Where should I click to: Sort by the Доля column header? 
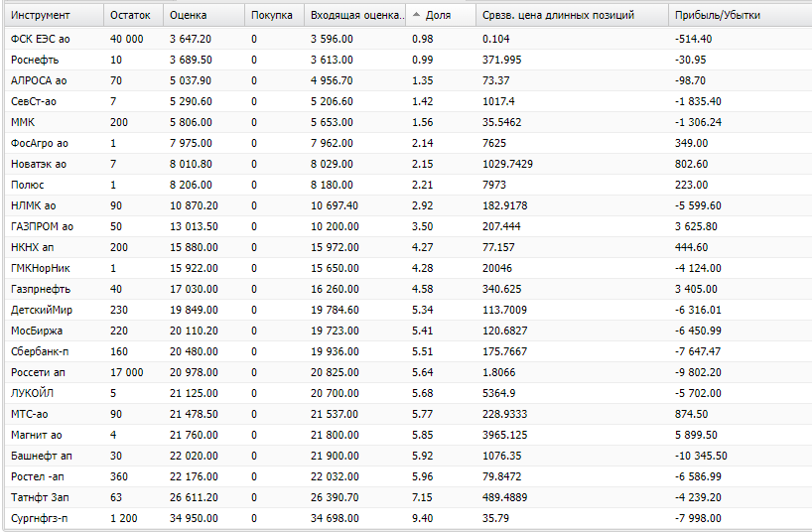[441, 15]
